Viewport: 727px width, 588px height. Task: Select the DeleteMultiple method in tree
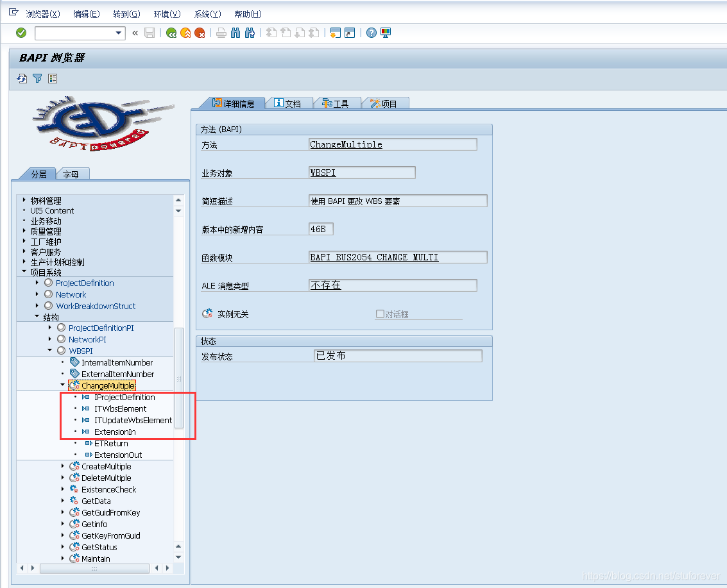click(x=106, y=478)
